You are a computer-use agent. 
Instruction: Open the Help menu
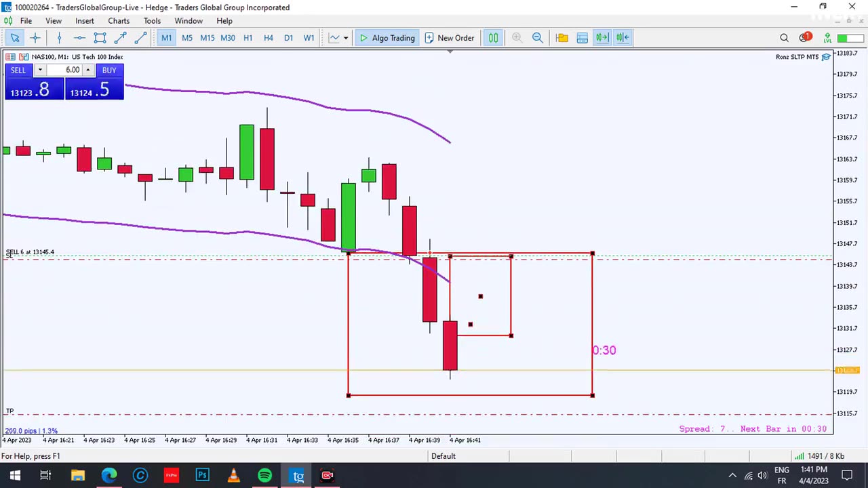[224, 21]
